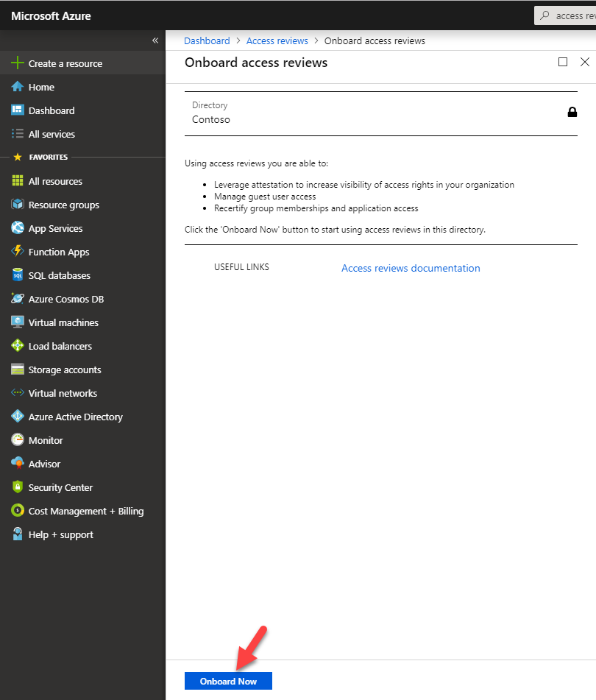Close the Onboard access reviews blade
Viewport: 596px width, 700px height.
point(585,62)
